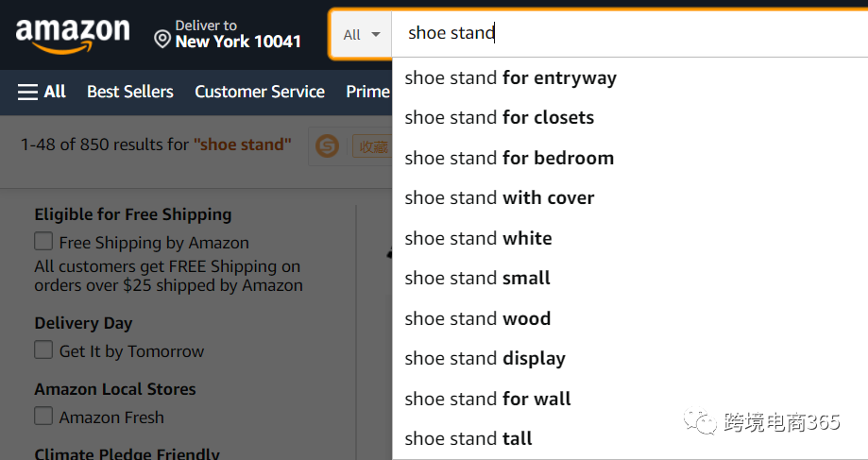Check the Amazon Fresh checkbox
Screen dimensions: 868x460
pos(43,417)
